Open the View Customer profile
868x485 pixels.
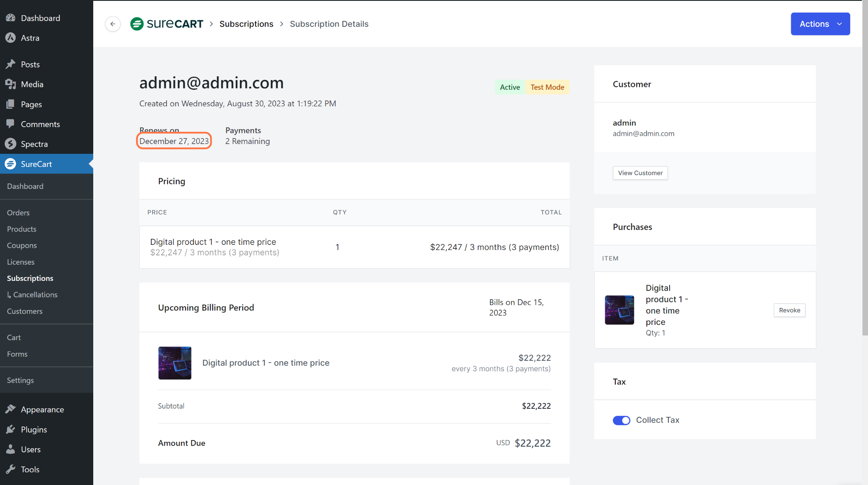(640, 173)
